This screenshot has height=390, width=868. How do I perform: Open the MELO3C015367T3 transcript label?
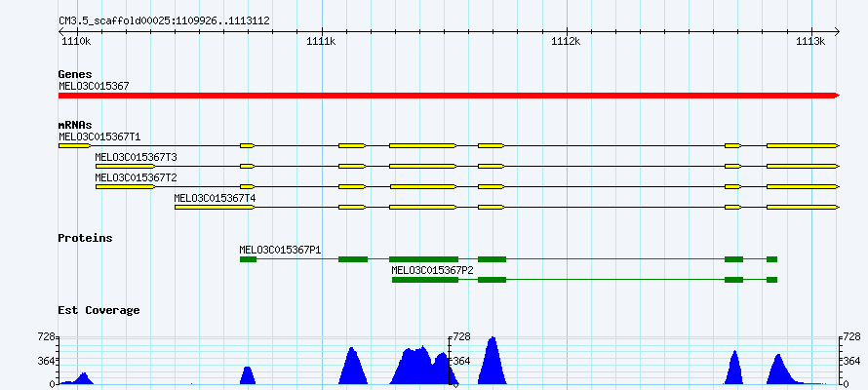point(137,157)
